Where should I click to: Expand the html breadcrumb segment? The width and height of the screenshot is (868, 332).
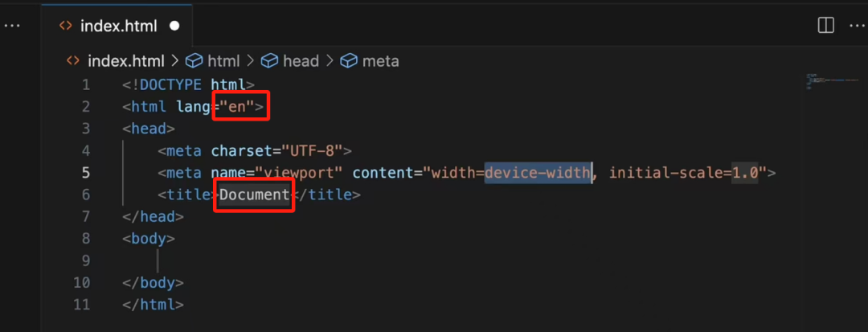(223, 61)
